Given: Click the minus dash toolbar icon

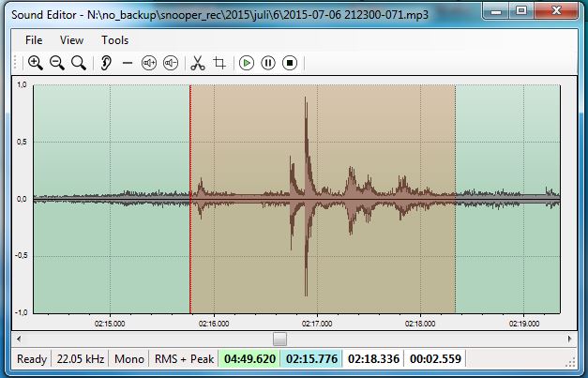Looking at the screenshot, I should pyautogui.click(x=128, y=63).
